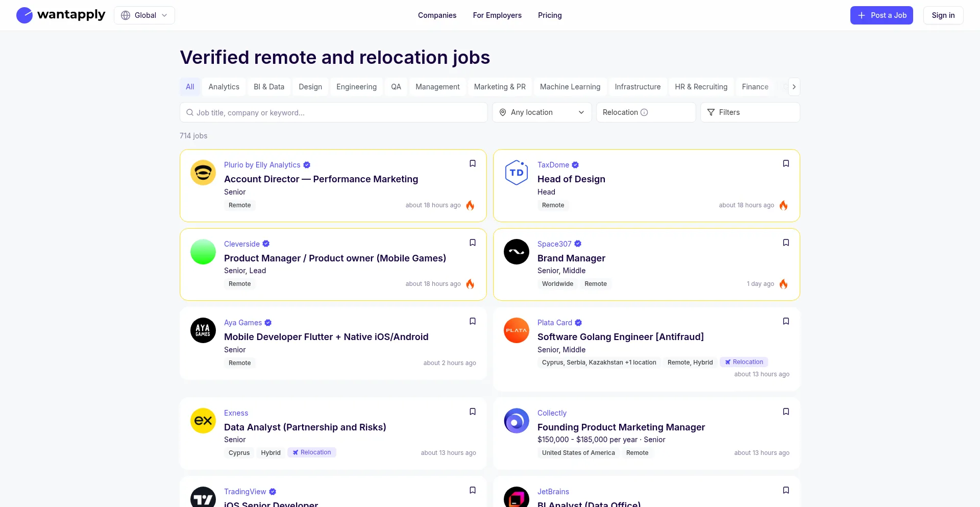Viewport: 980px width, 507px height.
Task: Open the Pricing page
Action: [550, 15]
